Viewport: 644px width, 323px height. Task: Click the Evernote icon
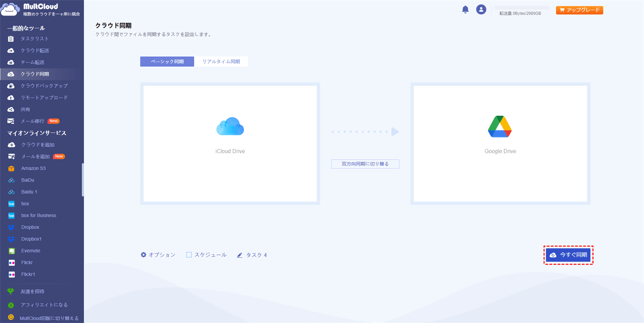coord(11,251)
